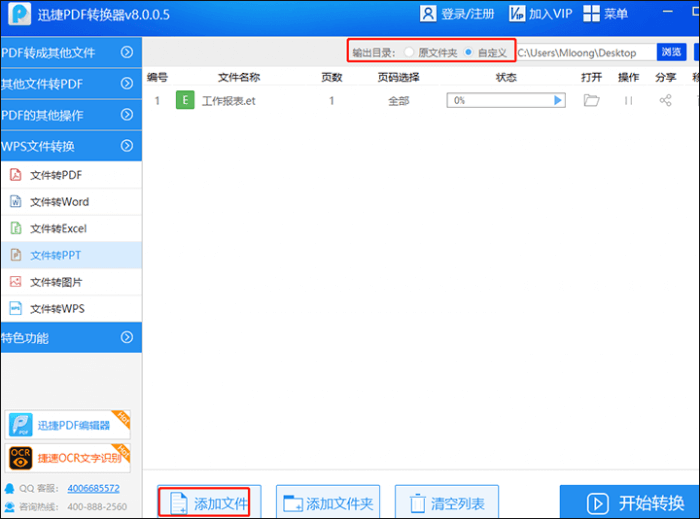Image resolution: width=700 pixels, height=519 pixels.
Task: Click 浏览 browse button
Action: (x=671, y=52)
